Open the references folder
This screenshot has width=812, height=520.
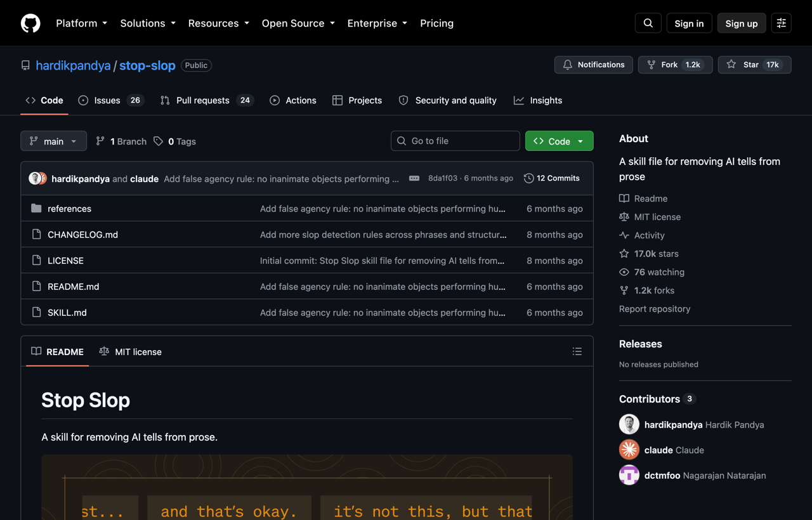click(69, 209)
